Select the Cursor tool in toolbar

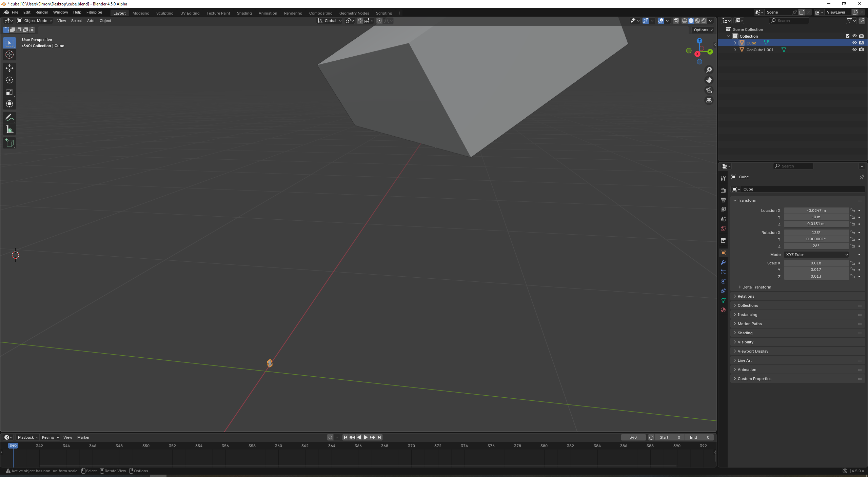pos(9,55)
